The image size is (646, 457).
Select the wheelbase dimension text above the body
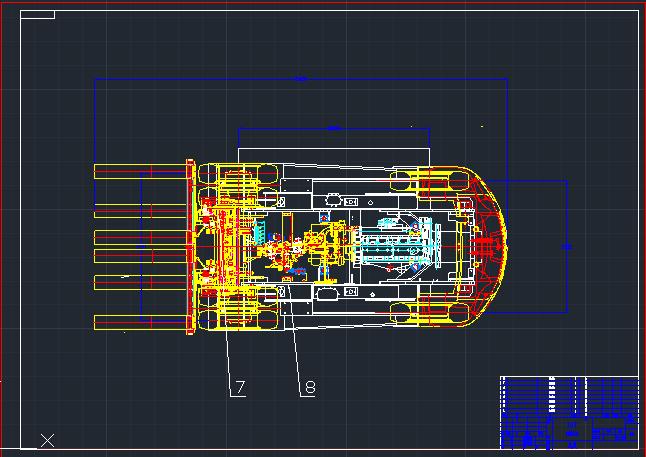(x=334, y=128)
